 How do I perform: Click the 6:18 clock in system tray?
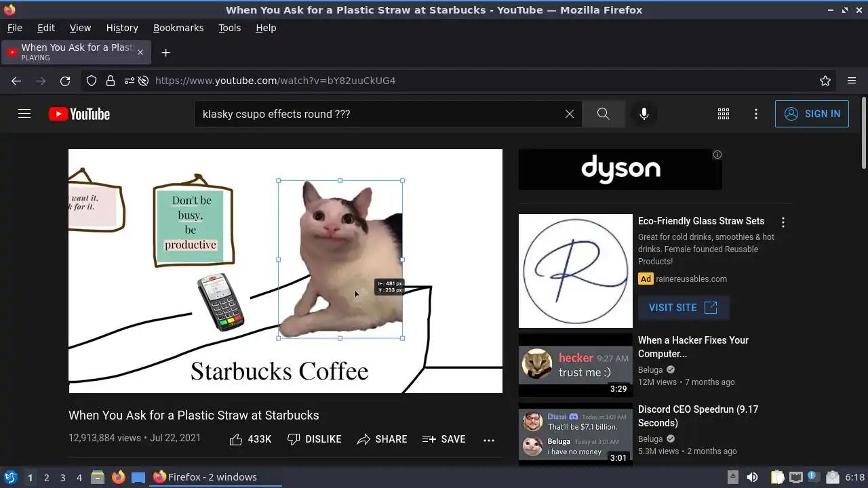click(855, 477)
